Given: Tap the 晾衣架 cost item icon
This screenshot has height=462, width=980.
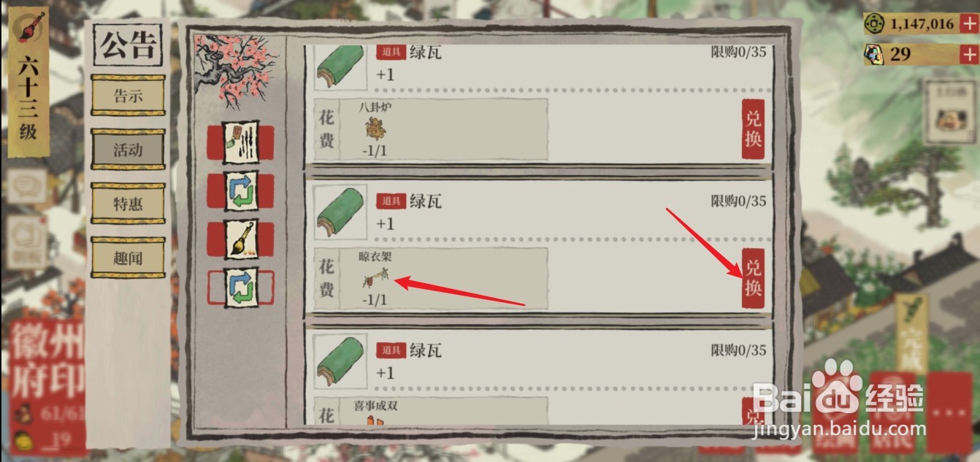Looking at the screenshot, I should tap(375, 278).
